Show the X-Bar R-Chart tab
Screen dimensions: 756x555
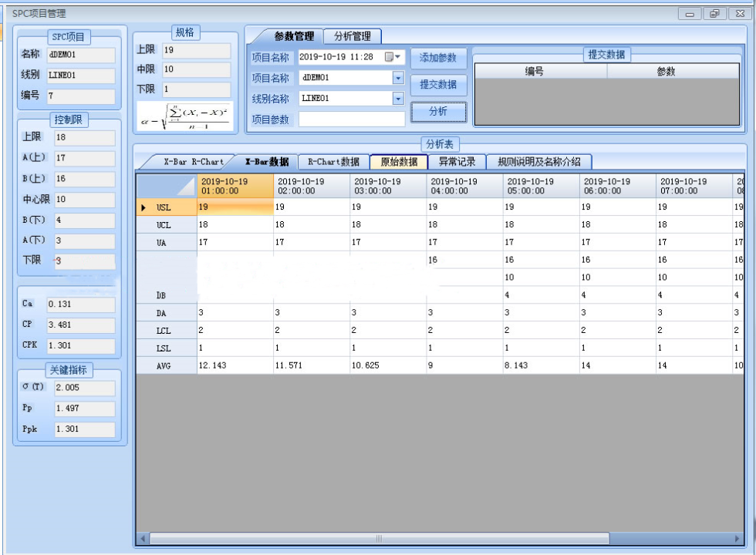pyautogui.click(x=193, y=162)
